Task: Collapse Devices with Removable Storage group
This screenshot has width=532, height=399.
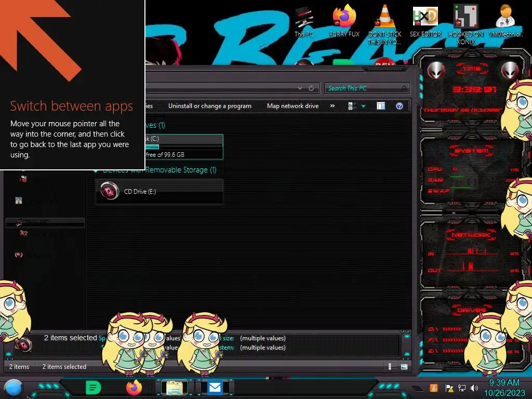Action: (96, 170)
